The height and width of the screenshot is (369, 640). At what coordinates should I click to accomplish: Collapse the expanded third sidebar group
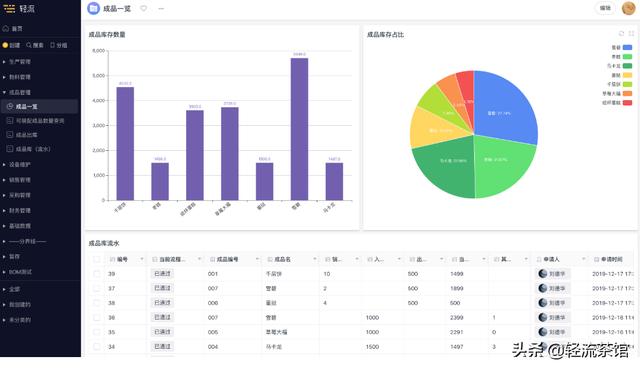coord(4,93)
